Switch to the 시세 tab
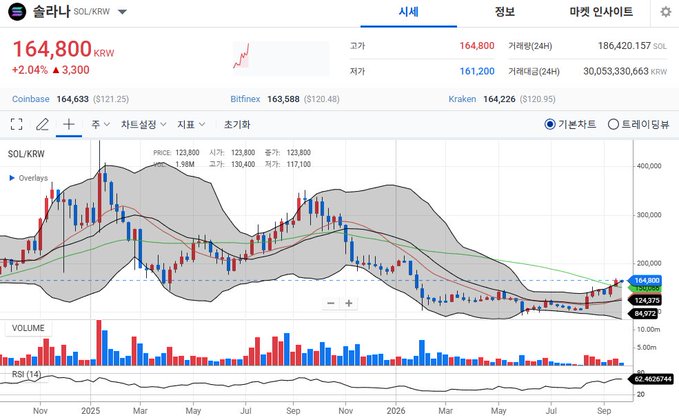 point(408,12)
